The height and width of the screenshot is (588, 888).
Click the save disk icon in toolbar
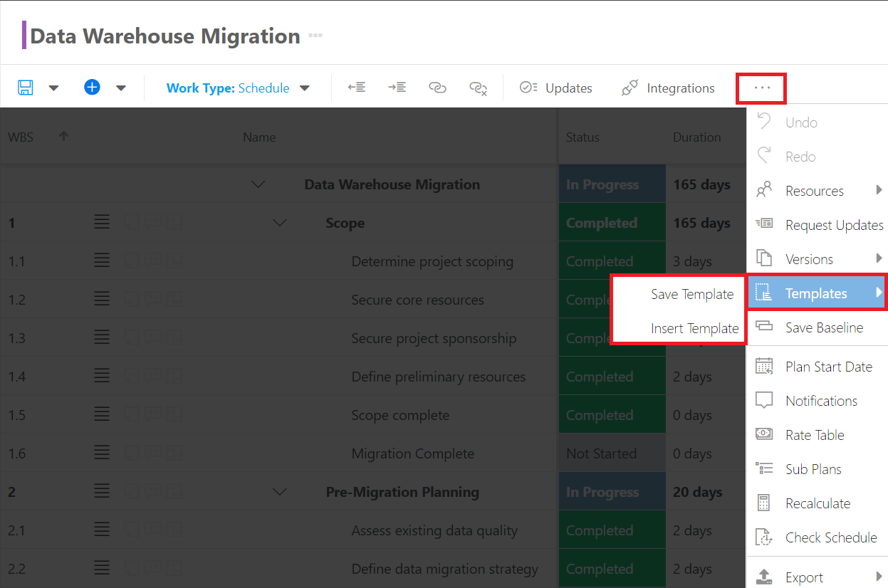(x=26, y=88)
